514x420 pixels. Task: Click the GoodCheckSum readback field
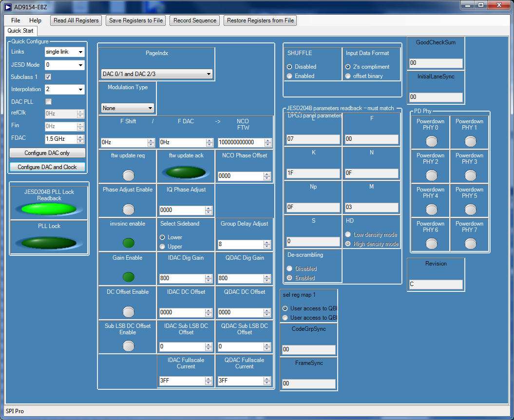coord(436,63)
